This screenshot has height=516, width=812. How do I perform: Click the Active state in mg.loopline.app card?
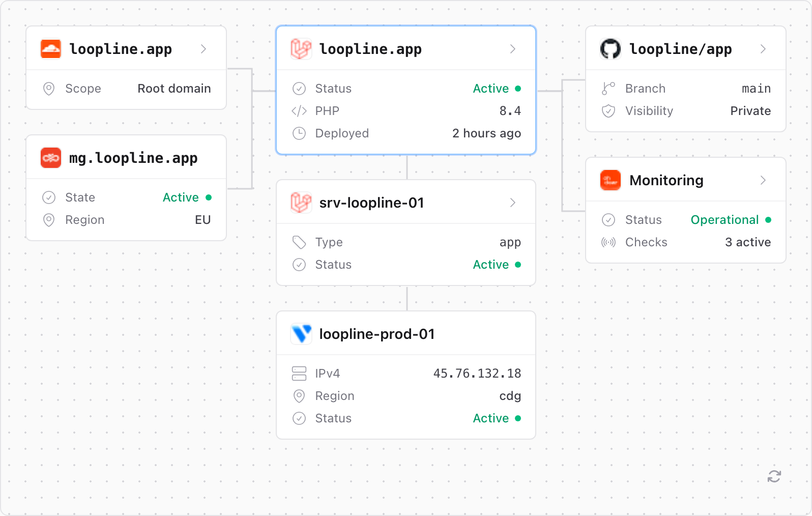[181, 197]
